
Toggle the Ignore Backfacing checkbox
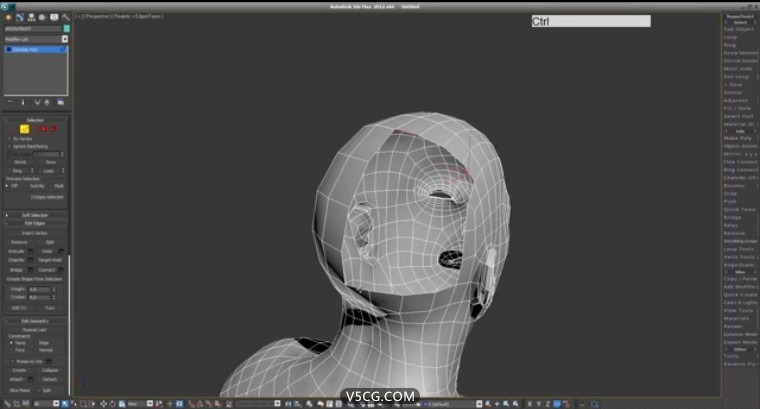(x=10, y=146)
